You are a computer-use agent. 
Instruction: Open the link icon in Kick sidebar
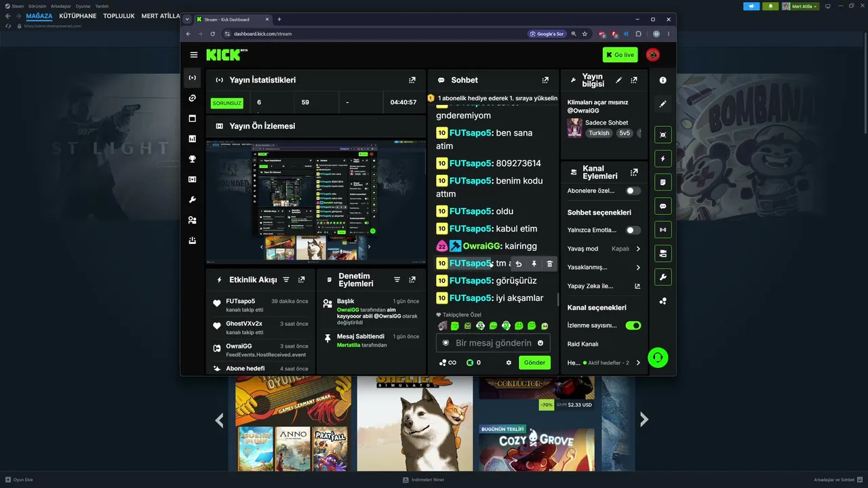(193, 98)
